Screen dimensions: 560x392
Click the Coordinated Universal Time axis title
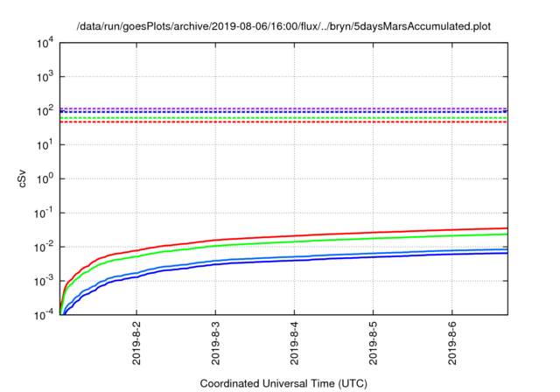[283, 383]
